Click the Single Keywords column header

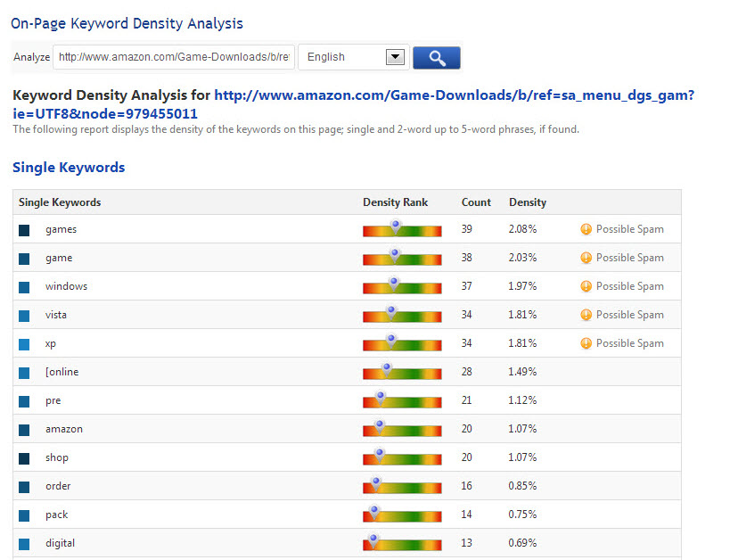[x=60, y=202]
